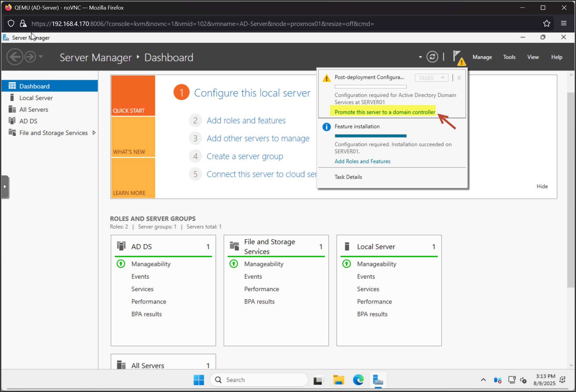Open the TASKS dropdown in the notification

431,78
